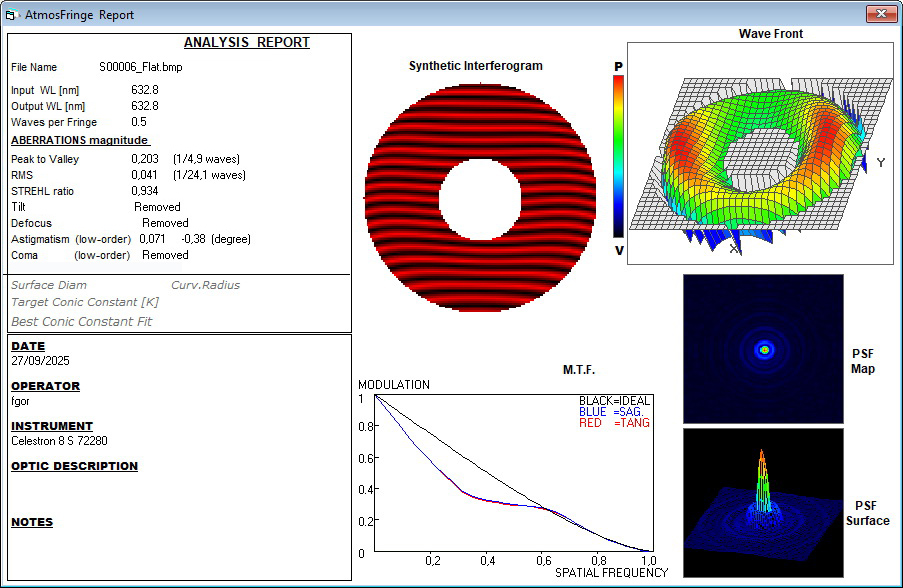Click the Target Conic Constant [K] field

click(x=85, y=302)
